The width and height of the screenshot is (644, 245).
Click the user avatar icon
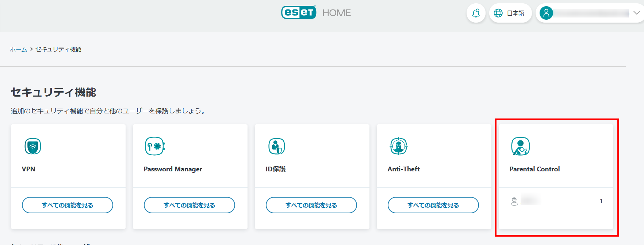pyautogui.click(x=546, y=13)
